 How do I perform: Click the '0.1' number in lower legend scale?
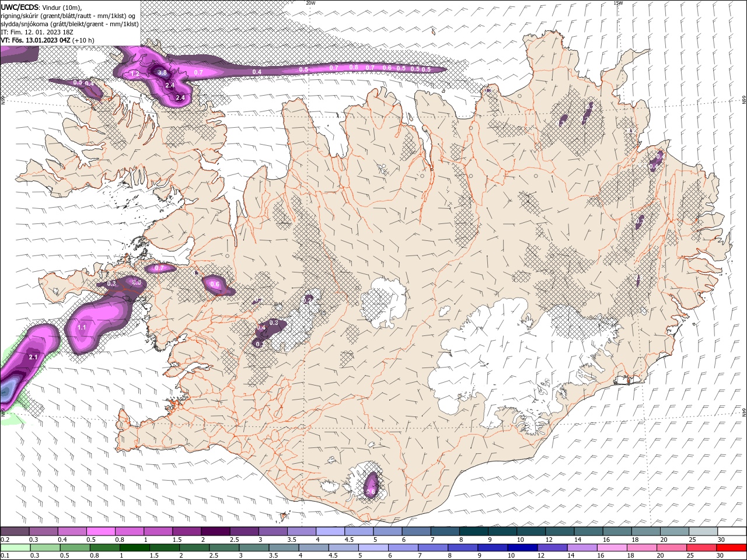click(5, 556)
